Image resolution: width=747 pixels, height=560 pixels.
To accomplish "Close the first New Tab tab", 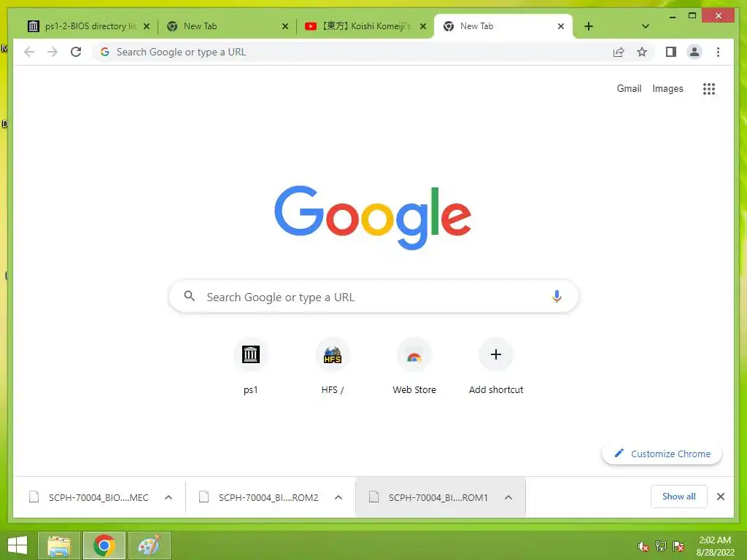I will 285,26.
